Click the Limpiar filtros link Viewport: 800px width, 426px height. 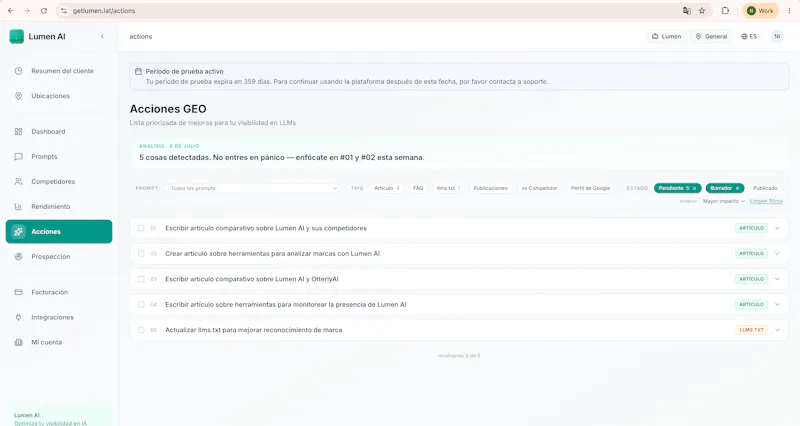[x=766, y=201]
